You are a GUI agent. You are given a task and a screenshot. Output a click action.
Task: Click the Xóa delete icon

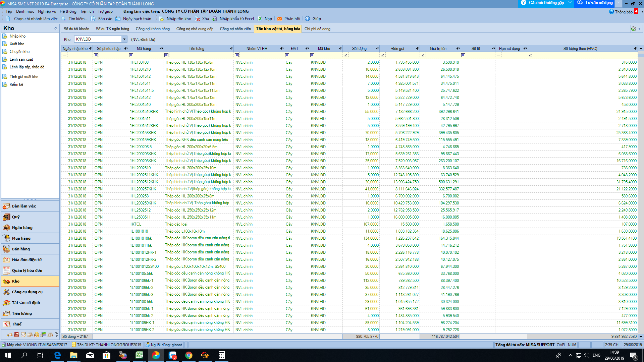[x=198, y=19]
